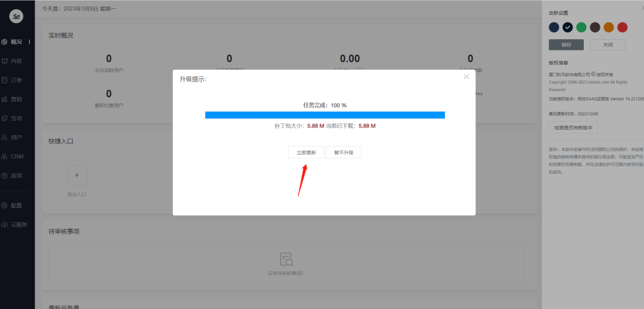This screenshot has height=309, width=644.
Task: Click the 暂不升级 skip upgrade button
Action: tap(344, 152)
